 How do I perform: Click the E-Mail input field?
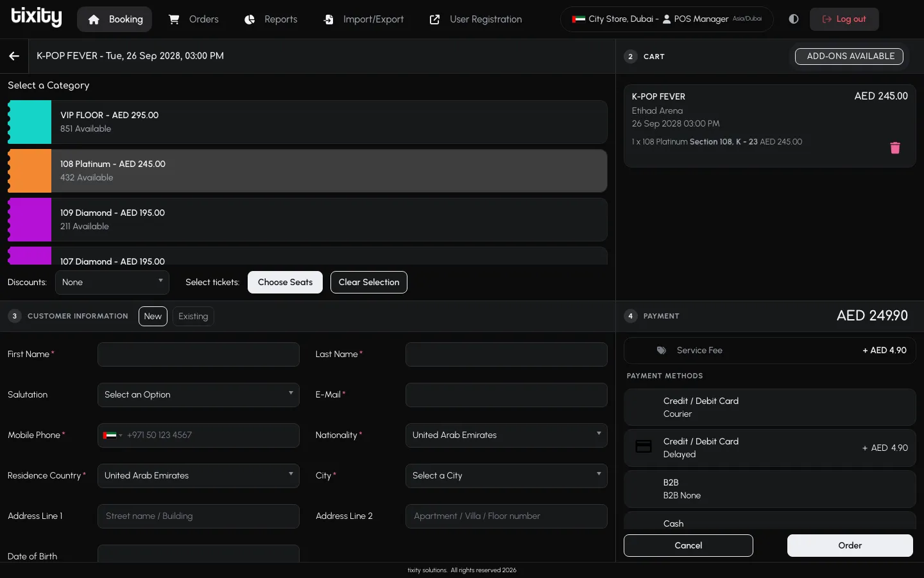click(x=506, y=395)
